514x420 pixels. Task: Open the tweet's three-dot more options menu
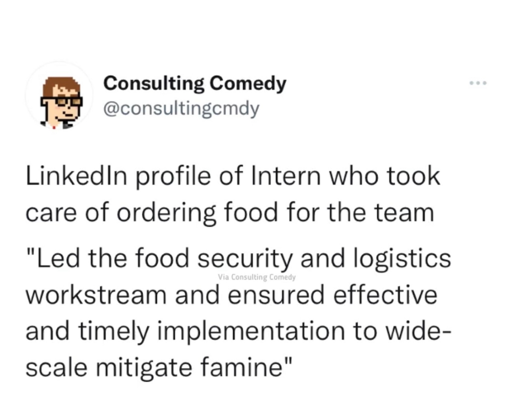pos(478,83)
